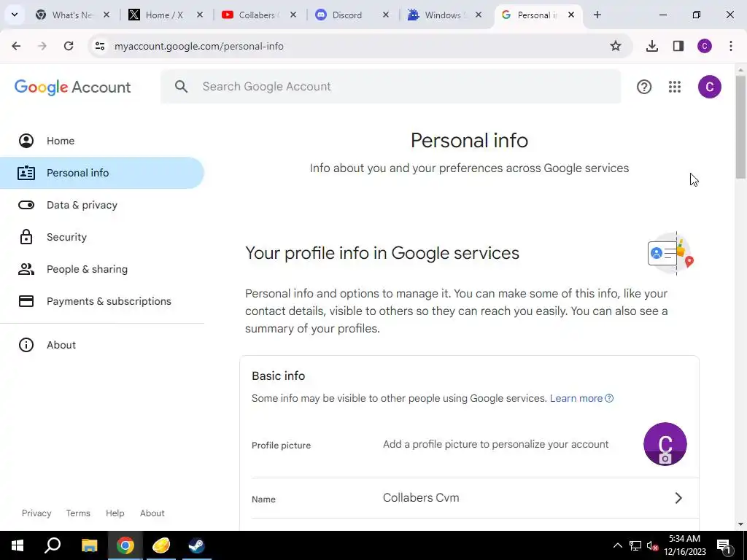The image size is (747, 560).
Task: Open the Steam taskbar icon
Action: 196,545
